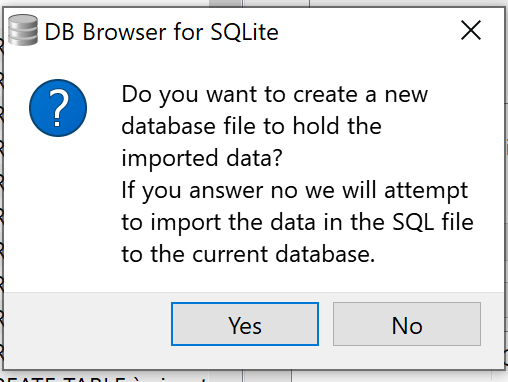Click the 'database file to hold the' line
The width and height of the screenshot is (508, 382).
(251, 126)
